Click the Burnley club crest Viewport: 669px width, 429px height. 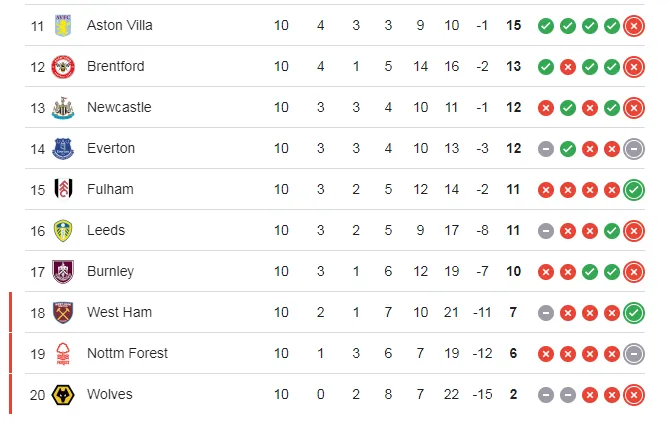point(64,271)
